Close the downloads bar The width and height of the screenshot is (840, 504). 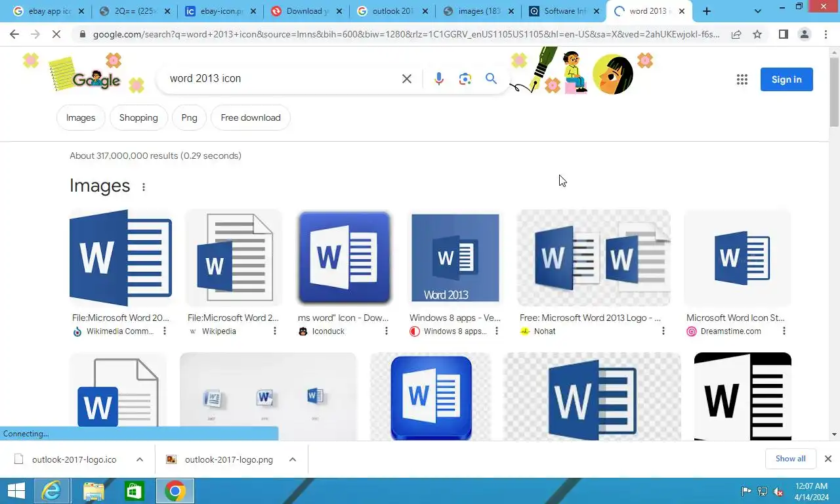coord(828,459)
